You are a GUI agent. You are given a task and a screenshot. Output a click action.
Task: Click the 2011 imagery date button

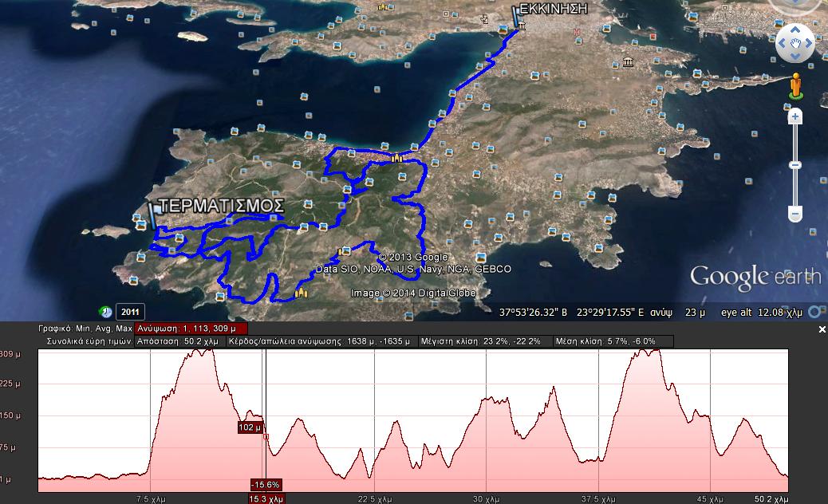click(x=130, y=312)
